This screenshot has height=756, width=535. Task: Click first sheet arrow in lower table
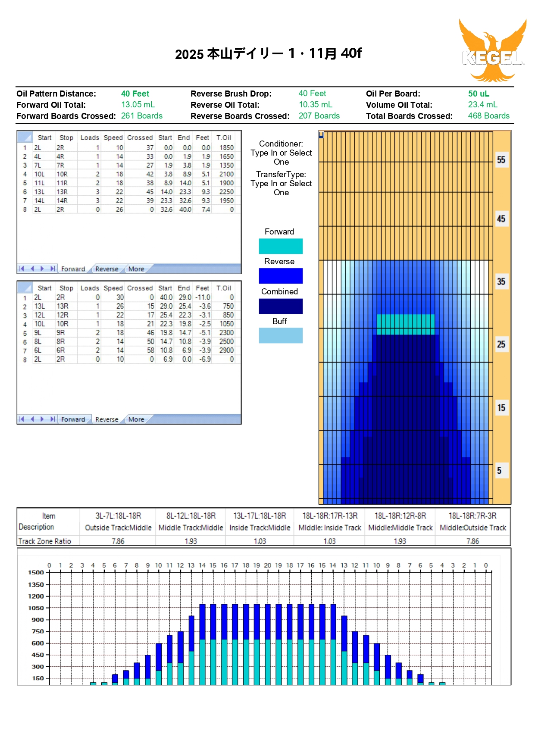coord(22,419)
